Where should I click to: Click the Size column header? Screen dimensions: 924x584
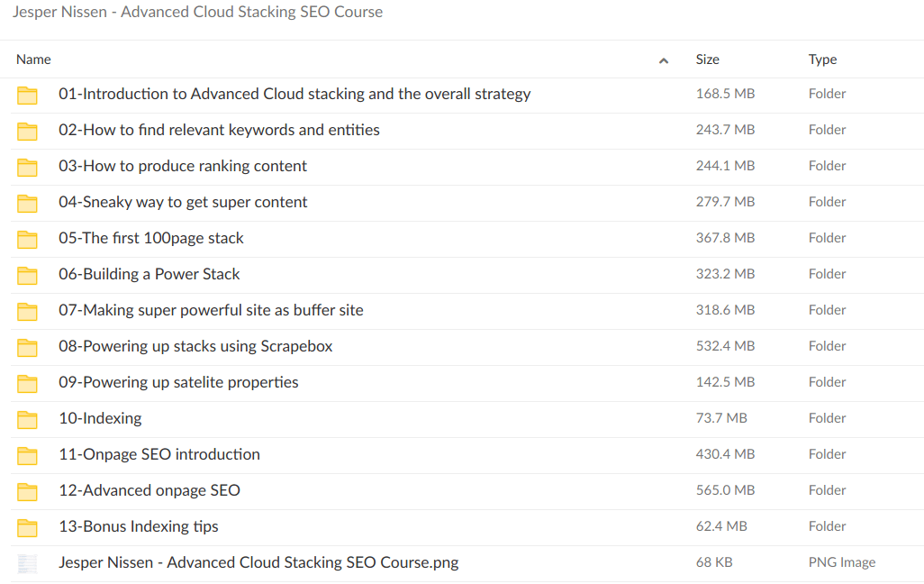707,59
